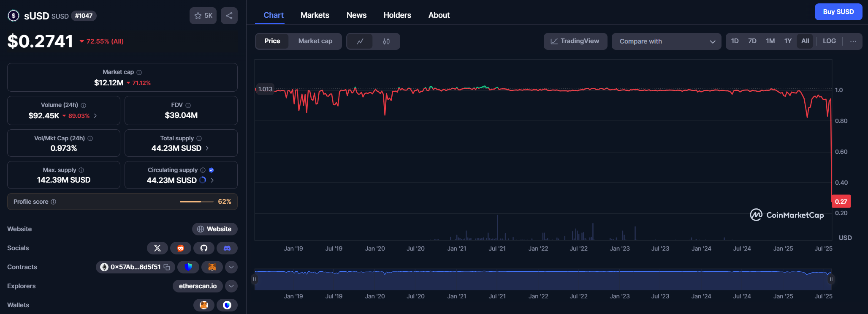Click Ethereum icon in contract address pill
The width and height of the screenshot is (868, 314).
(104, 267)
